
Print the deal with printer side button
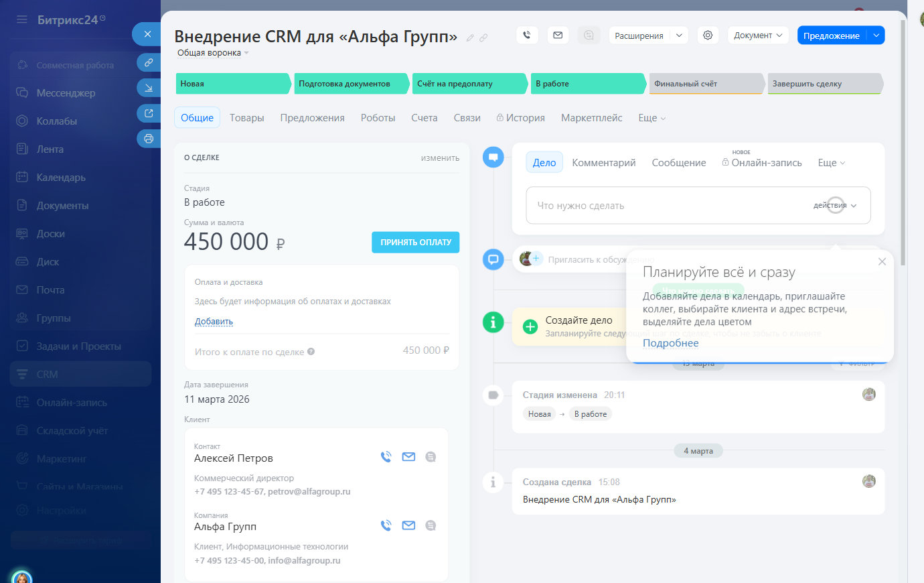[x=149, y=139]
